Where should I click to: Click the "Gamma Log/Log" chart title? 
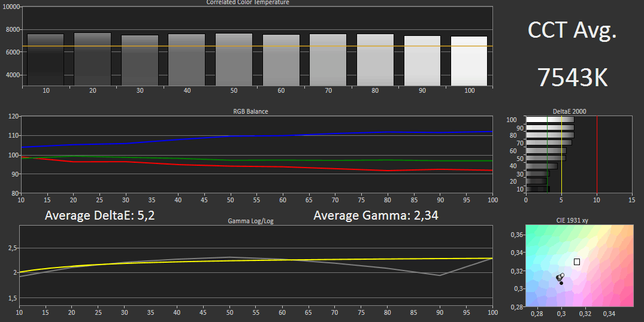tap(250, 221)
